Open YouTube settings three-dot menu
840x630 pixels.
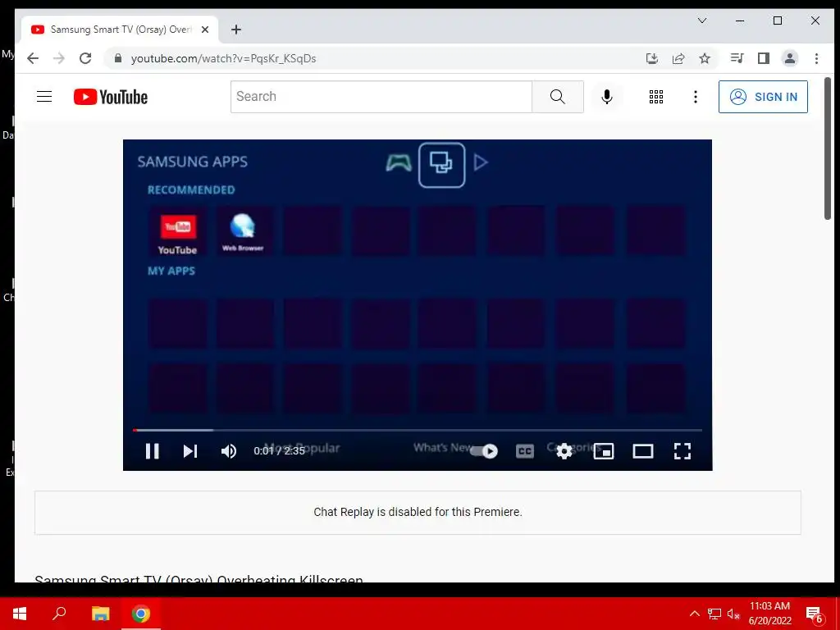pyautogui.click(x=696, y=97)
